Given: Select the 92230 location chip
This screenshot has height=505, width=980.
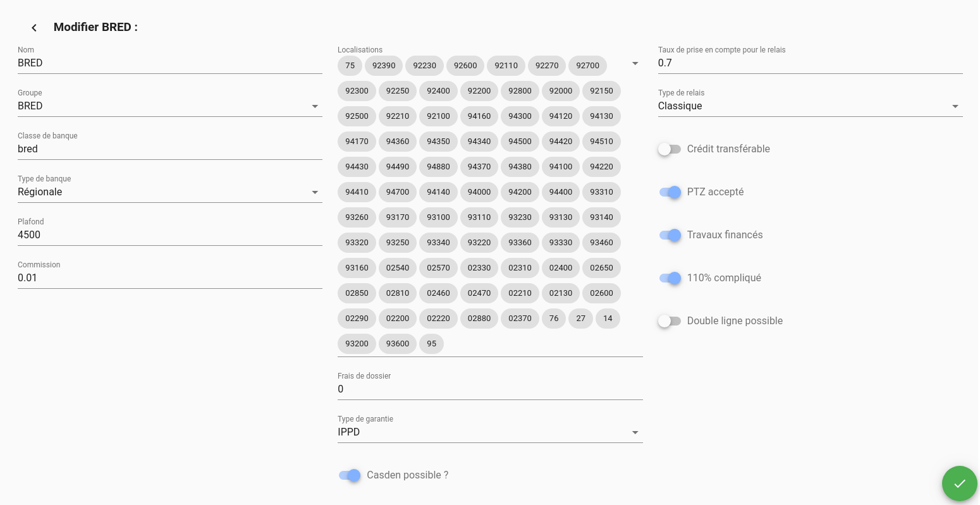Looking at the screenshot, I should coord(425,66).
